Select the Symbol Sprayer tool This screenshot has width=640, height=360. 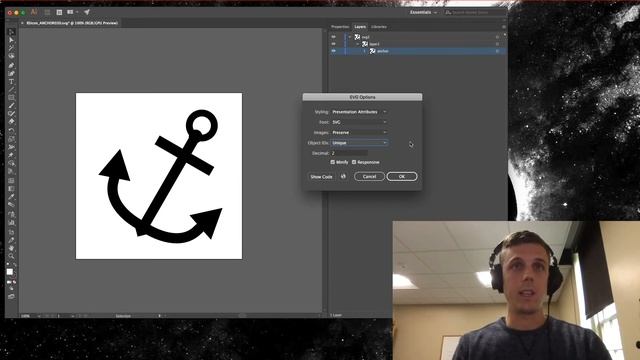click(x=11, y=214)
